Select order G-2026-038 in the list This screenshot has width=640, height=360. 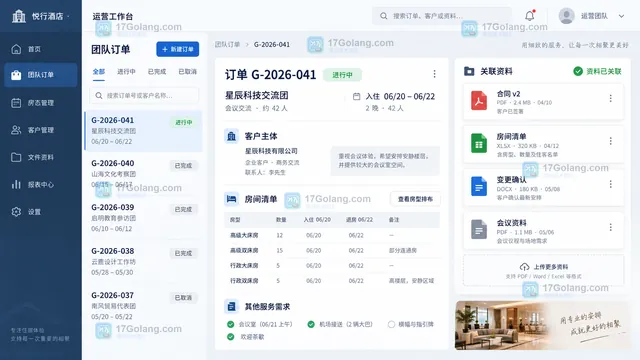click(143, 262)
